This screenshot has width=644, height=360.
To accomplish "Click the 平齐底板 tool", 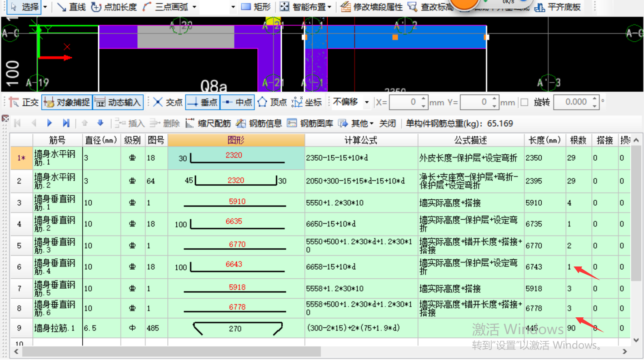I will click(x=557, y=7).
